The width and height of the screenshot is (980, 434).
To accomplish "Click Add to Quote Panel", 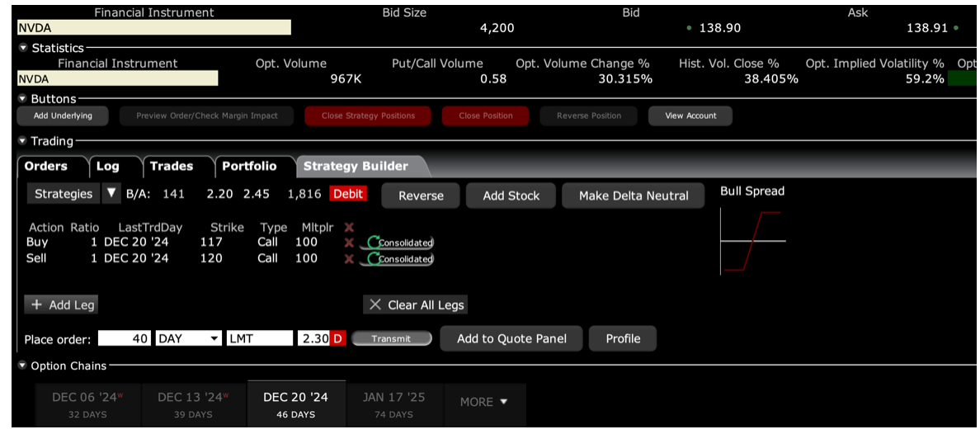I will [511, 338].
